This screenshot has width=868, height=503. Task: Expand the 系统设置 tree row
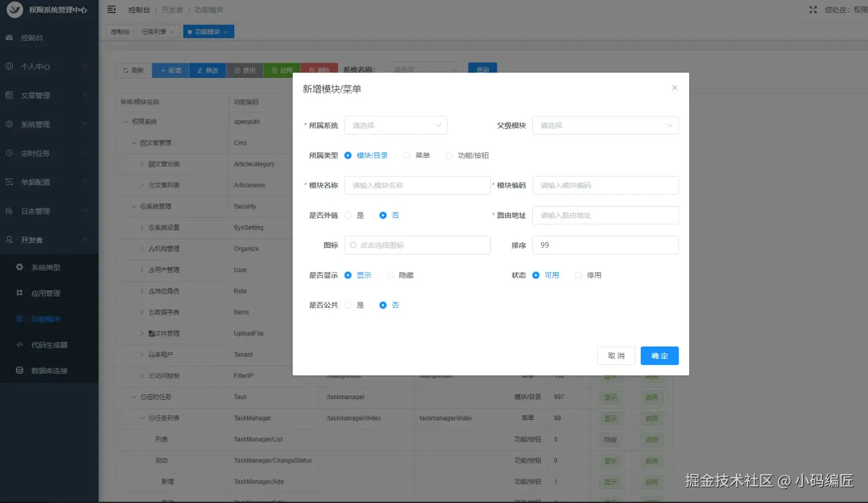[142, 227]
